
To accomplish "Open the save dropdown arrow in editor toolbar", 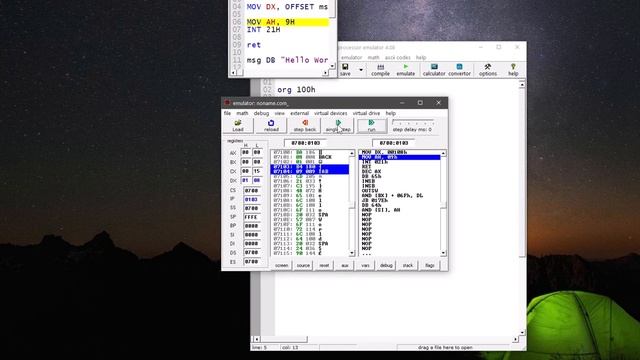I will (x=361, y=70).
